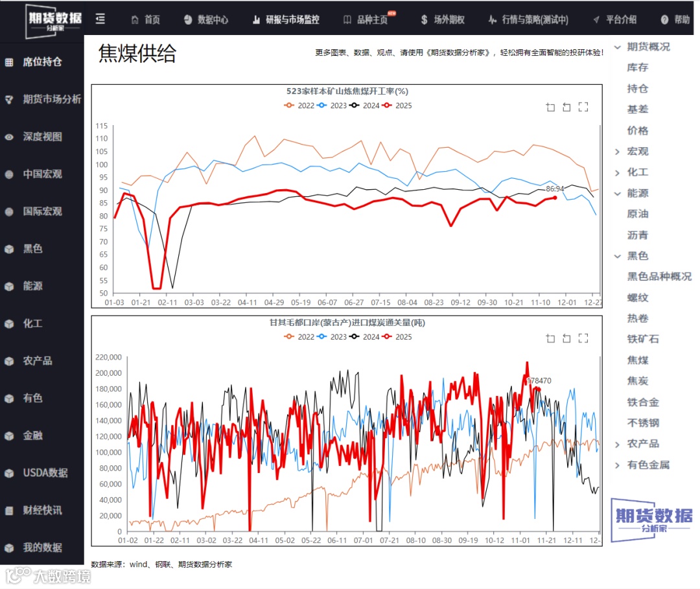Toggle the sidebar collapse hamburger icon
The height and width of the screenshot is (589, 700).
coord(100,19)
